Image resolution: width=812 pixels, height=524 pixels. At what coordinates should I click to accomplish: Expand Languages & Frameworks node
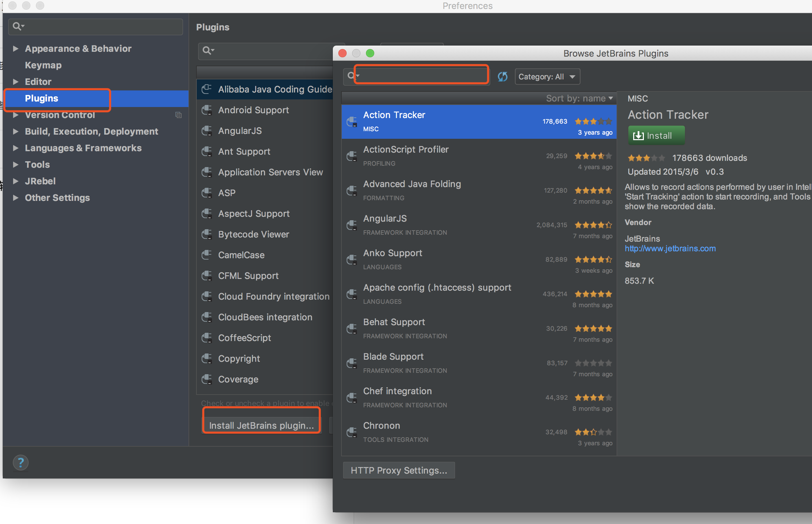point(16,148)
